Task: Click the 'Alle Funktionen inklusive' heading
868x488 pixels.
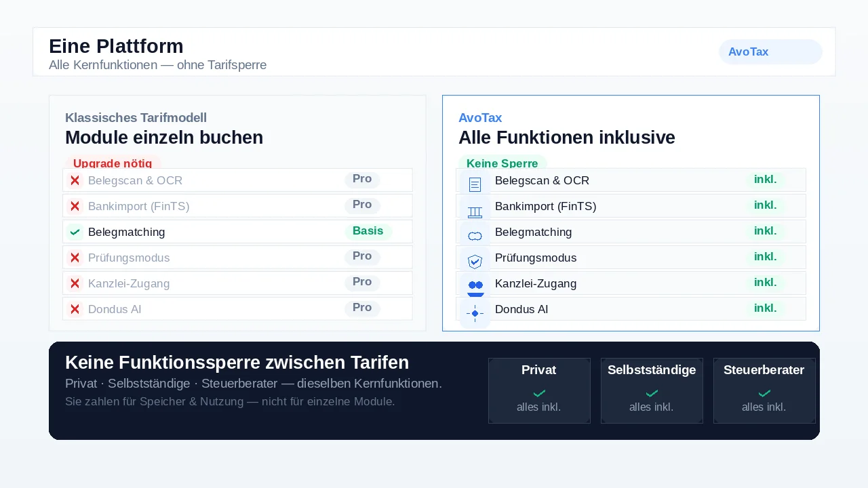Action: (x=567, y=138)
